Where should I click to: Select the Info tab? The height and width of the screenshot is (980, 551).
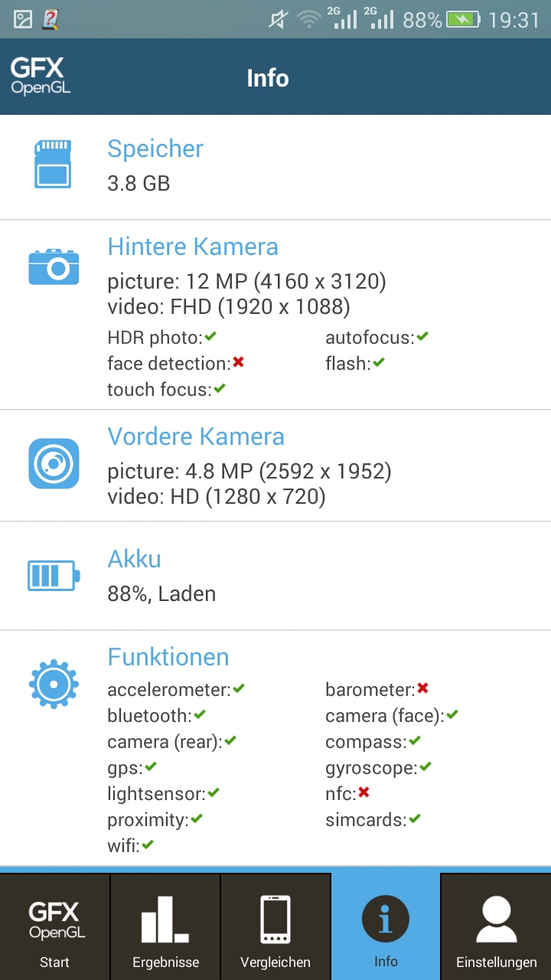386,926
